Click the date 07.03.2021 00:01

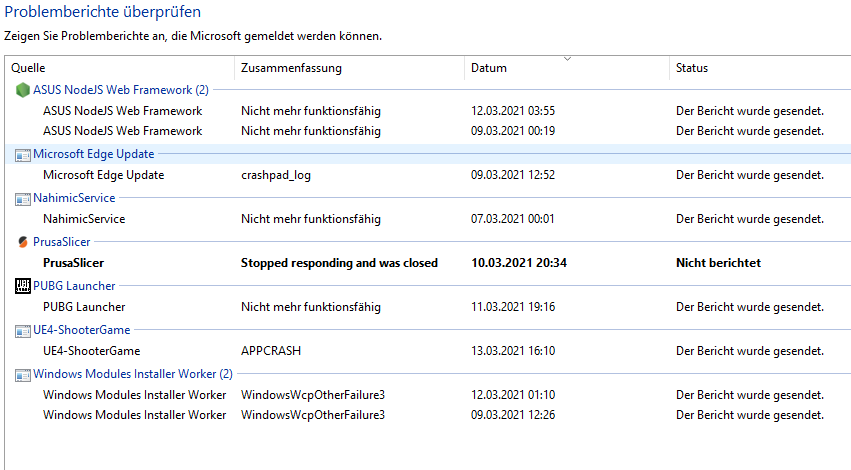click(x=512, y=219)
